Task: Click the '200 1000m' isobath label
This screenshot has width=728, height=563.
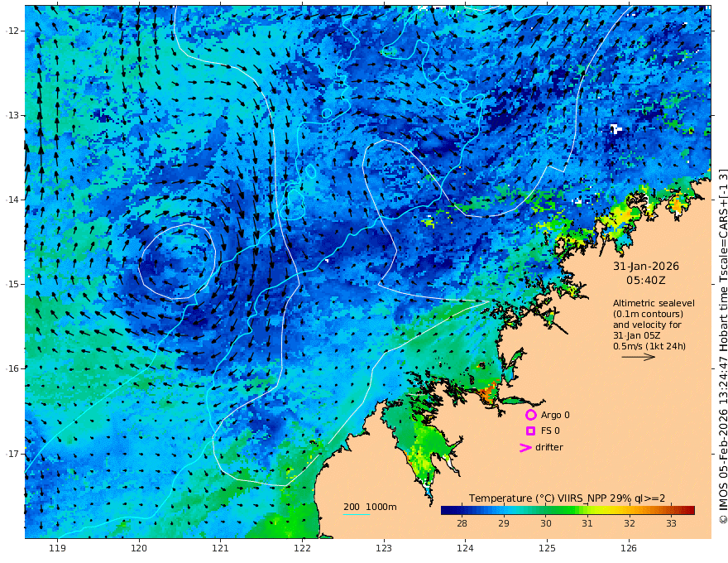Action: 370,507
